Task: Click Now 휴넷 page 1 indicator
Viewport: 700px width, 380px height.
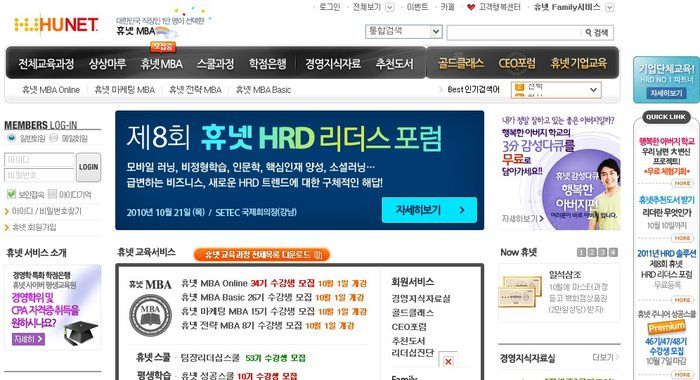Action: [581, 252]
